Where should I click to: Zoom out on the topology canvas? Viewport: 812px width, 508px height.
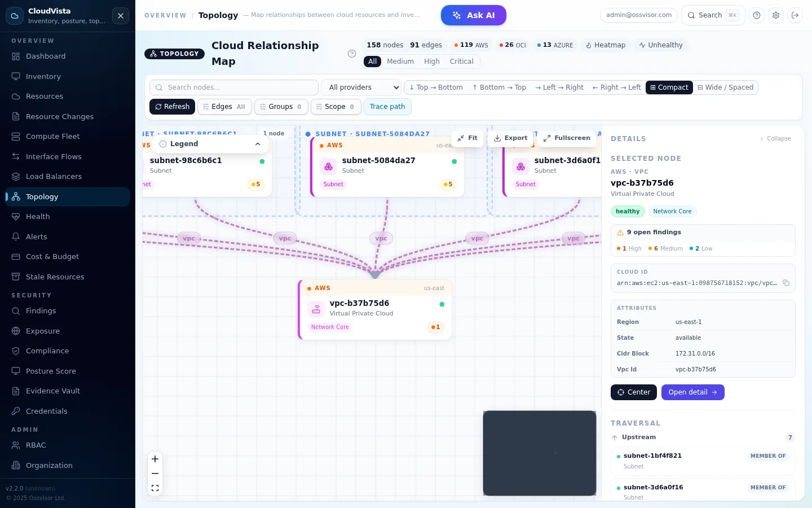click(x=155, y=474)
